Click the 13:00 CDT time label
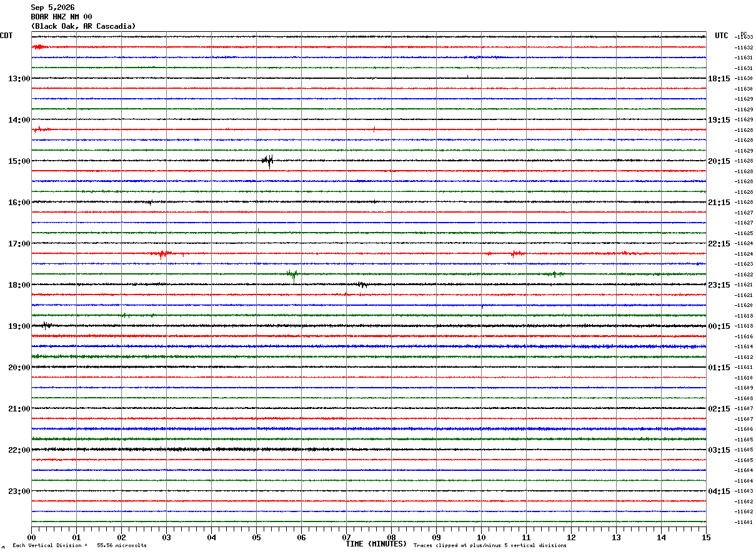 coord(19,79)
